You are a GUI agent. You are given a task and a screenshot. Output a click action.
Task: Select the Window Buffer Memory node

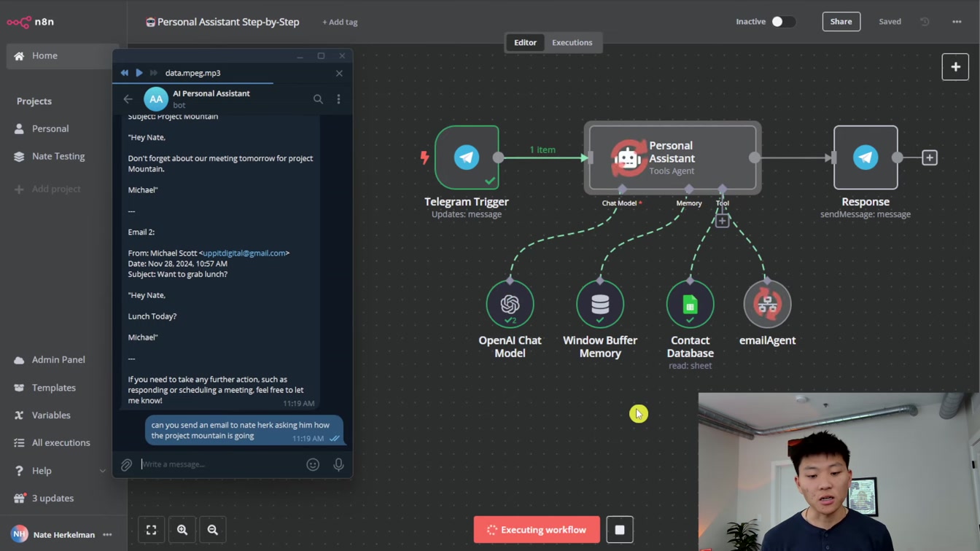[x=600, y=304]
